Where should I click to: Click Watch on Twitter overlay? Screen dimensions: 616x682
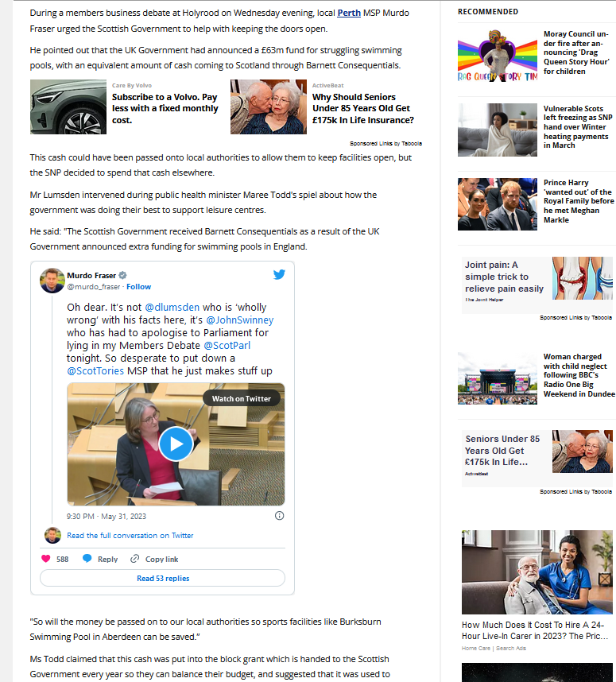[x=242, y=398]
